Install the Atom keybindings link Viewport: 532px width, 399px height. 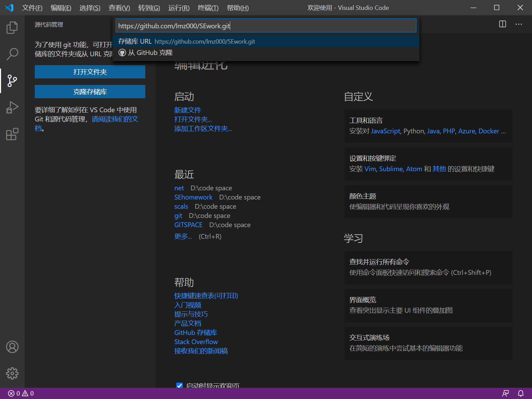[414, 169]
